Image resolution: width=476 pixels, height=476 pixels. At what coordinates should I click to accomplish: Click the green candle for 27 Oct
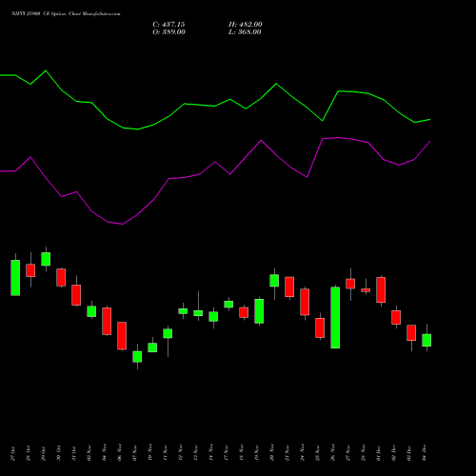pyautogui.click(x=15, y=278)
